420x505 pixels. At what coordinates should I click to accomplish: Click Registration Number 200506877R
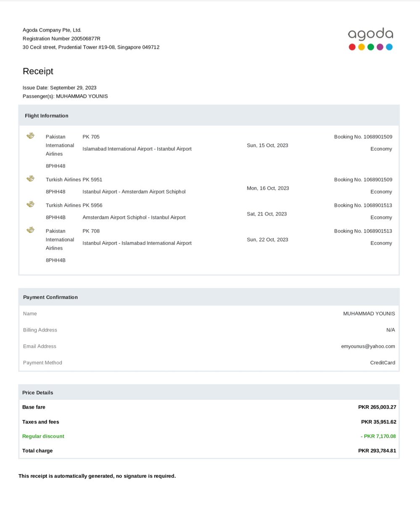(61, 38)
